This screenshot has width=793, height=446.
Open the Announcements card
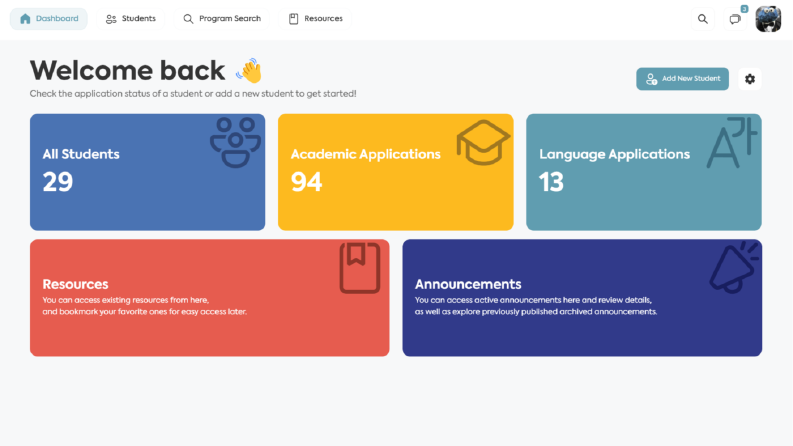pyautogui.click(x=582, y=298)
